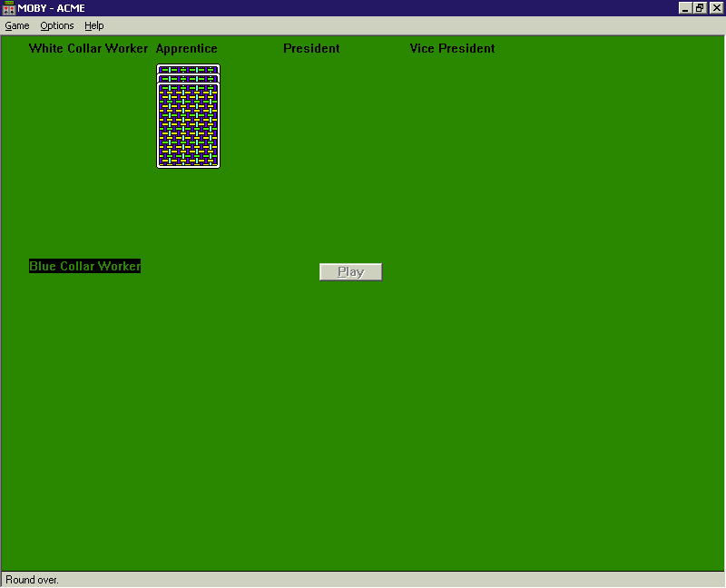Minimize the MOBY window
Viewport: 726px width, 588px height.
click(685, 8)
